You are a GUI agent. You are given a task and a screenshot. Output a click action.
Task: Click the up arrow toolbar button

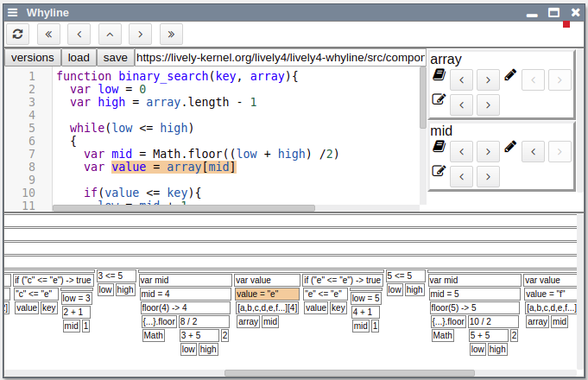point(110,34)
